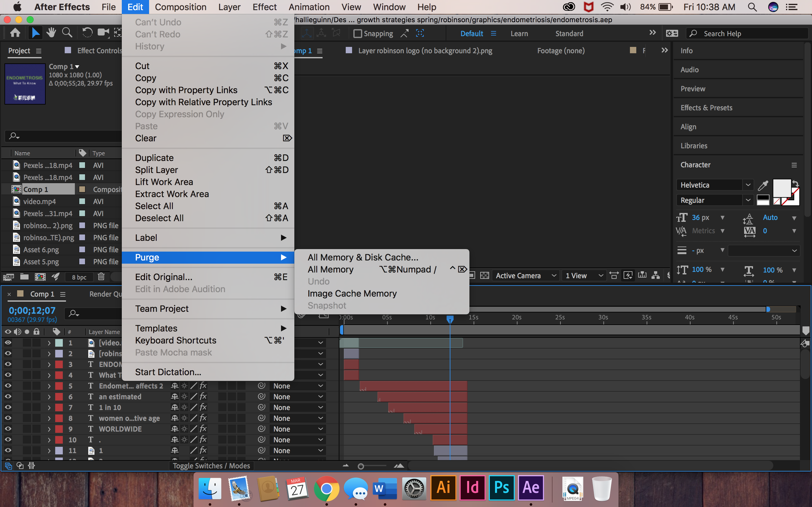Click the Learn workspace label

[519, 33]
